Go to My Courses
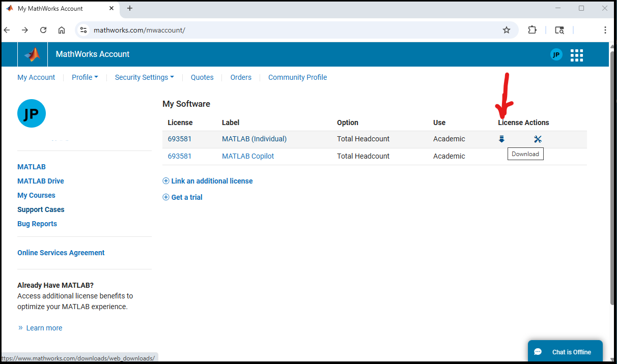 [x=36, y=195]
